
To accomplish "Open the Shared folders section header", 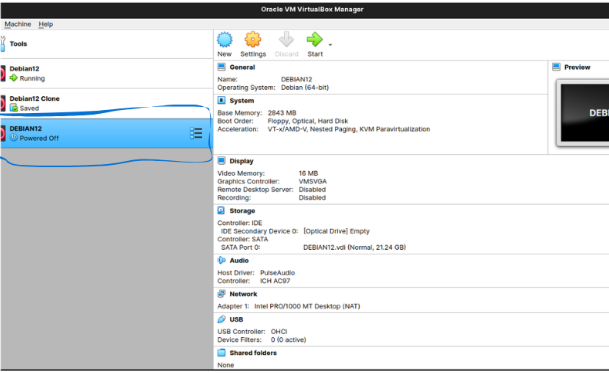I will (253, 353).
